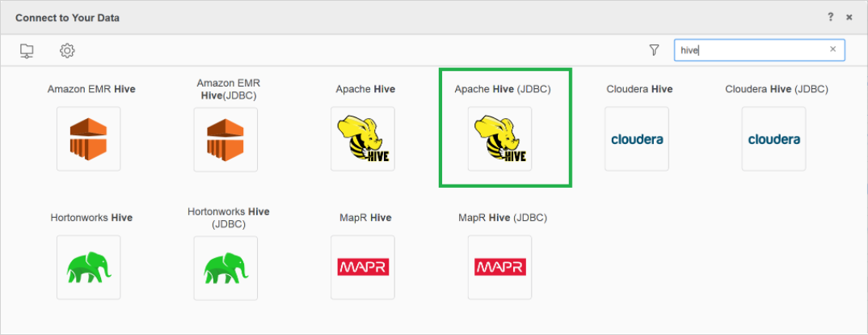Select the MapR Hive connector icon

363,267
